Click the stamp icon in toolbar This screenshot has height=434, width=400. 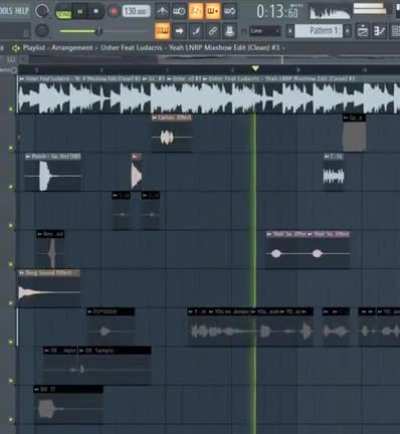[x=229, y=31]
